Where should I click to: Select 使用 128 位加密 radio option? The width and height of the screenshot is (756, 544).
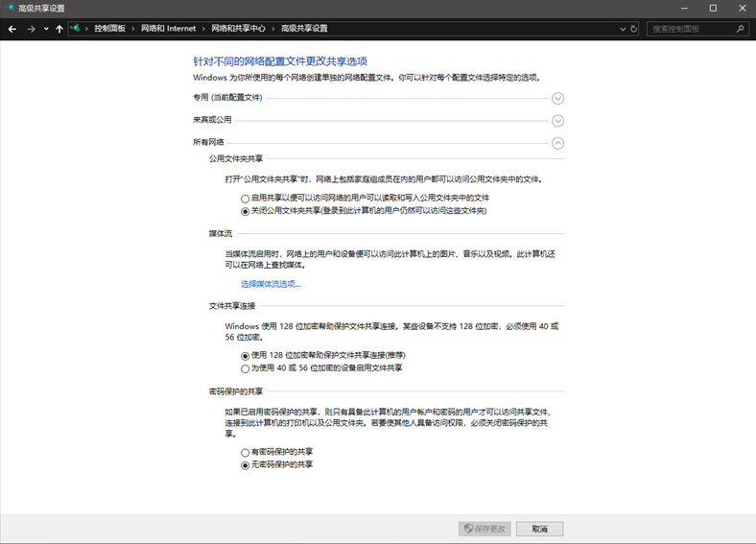pyautogui.click(x=245, y=356)
